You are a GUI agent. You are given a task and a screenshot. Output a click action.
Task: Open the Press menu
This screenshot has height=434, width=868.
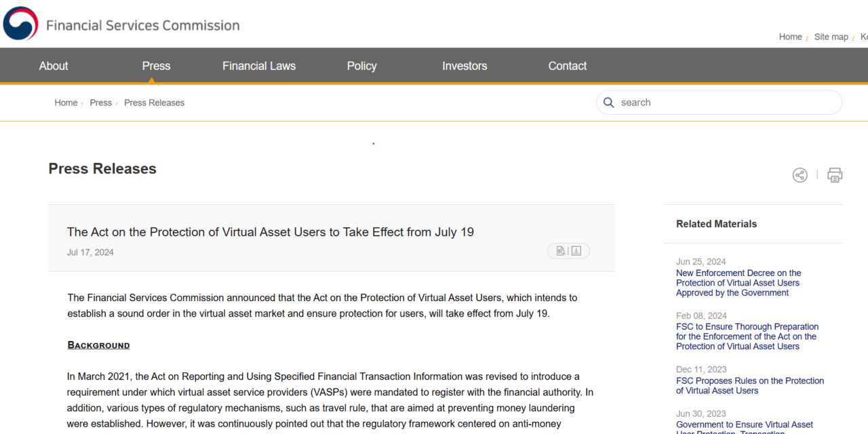tap(156, 66)
